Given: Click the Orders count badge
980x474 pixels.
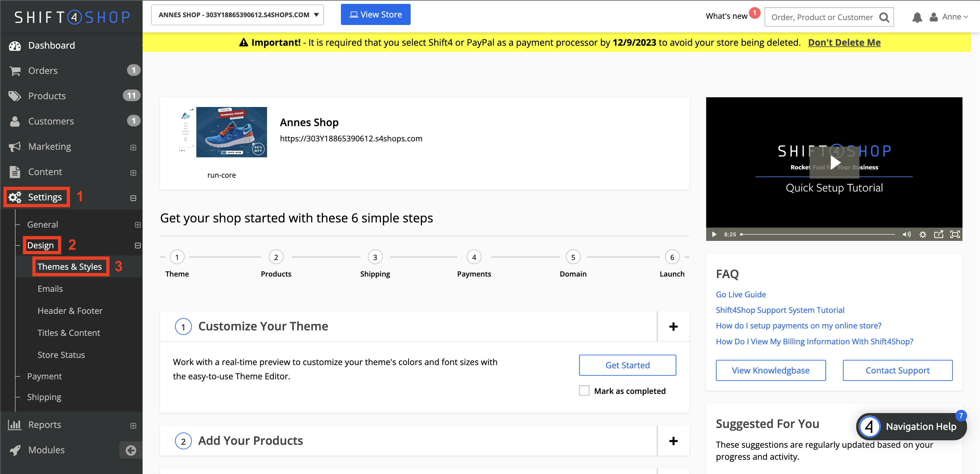Looking at the screenshot, I should point(134,70).
